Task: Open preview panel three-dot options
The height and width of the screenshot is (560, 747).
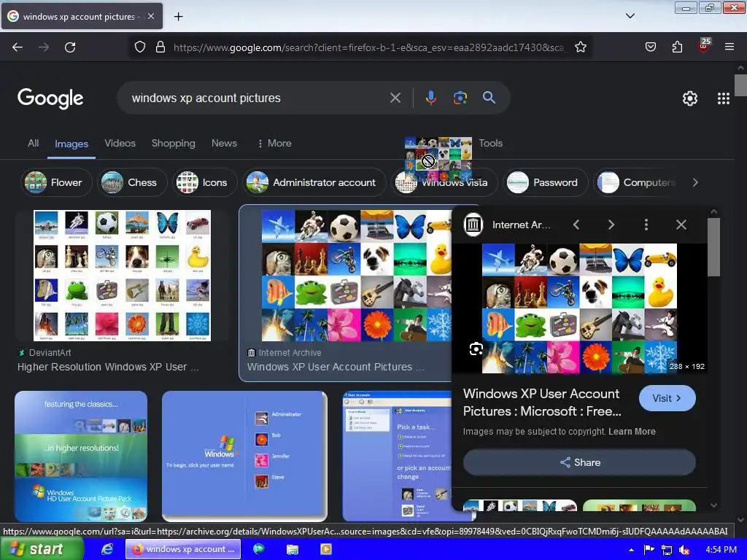Action: point(646,225)
